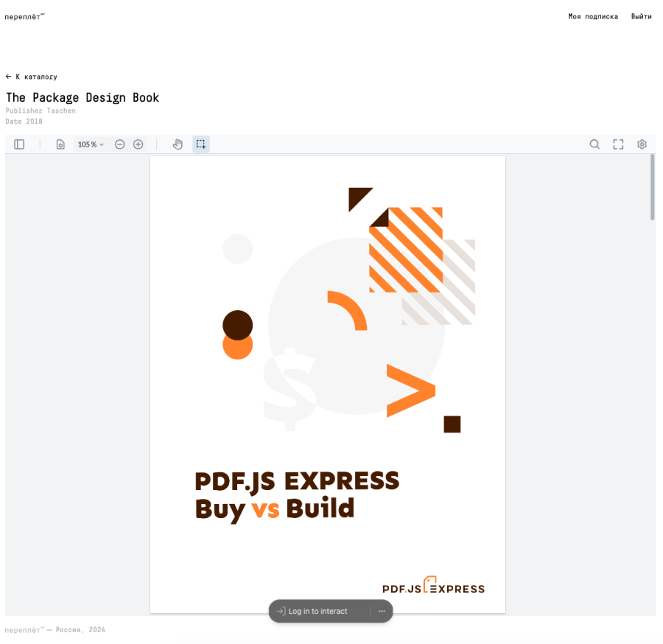
Task: Click Date 2018 text
Action: (24, 122)
